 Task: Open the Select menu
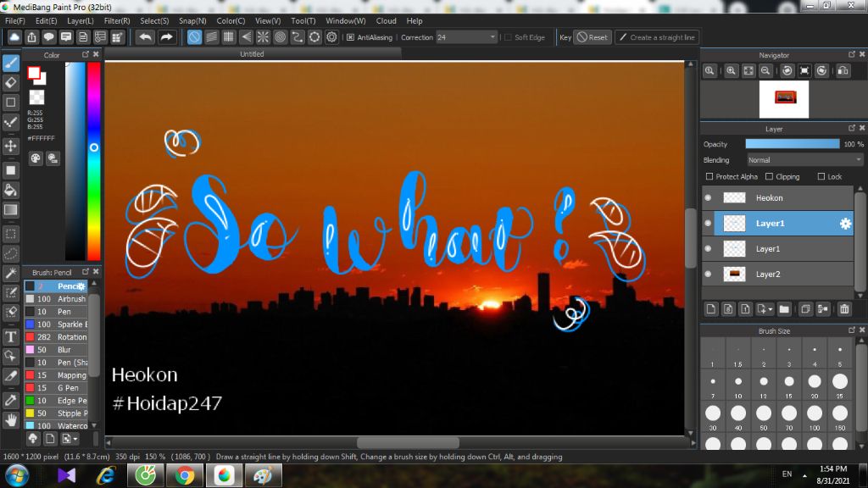tap(154, 21)
